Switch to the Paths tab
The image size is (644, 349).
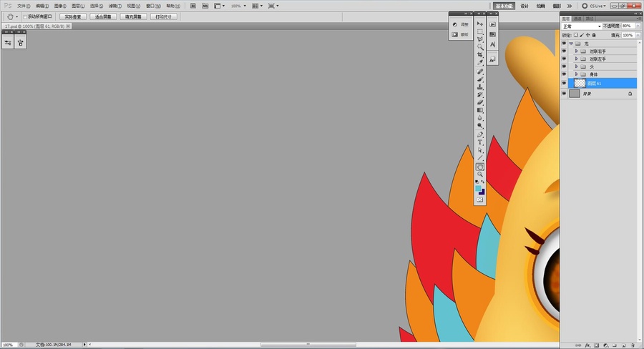pyautogui.click(x=590, y=19)
